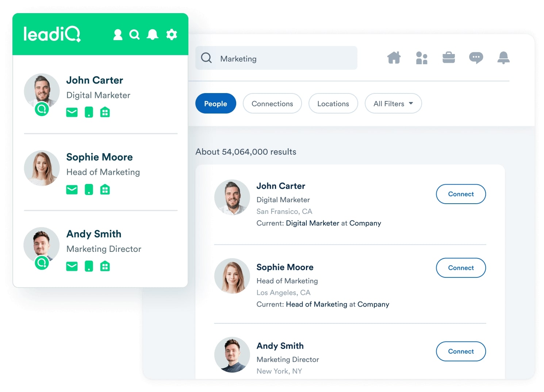The width and height of the screenshot is (544, 392).
Task: Connect with Andy Smith
Action: (x=461, y=351)
